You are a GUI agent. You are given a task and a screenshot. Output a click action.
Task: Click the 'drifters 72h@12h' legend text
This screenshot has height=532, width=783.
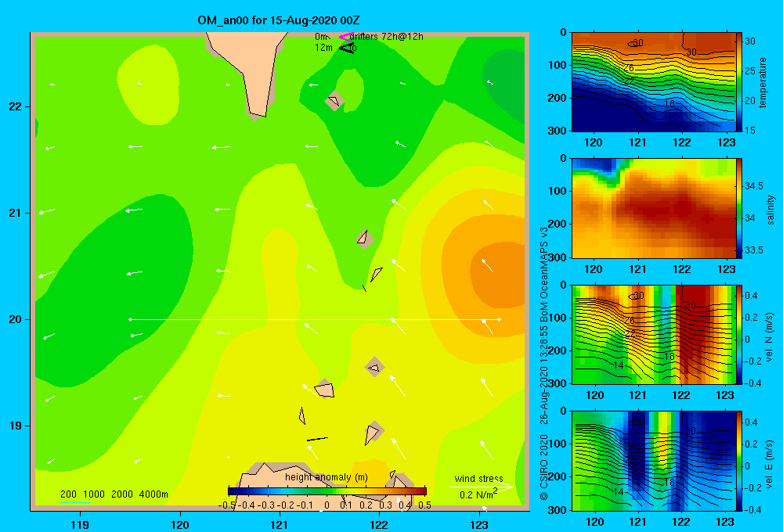[x=387, y=37]
